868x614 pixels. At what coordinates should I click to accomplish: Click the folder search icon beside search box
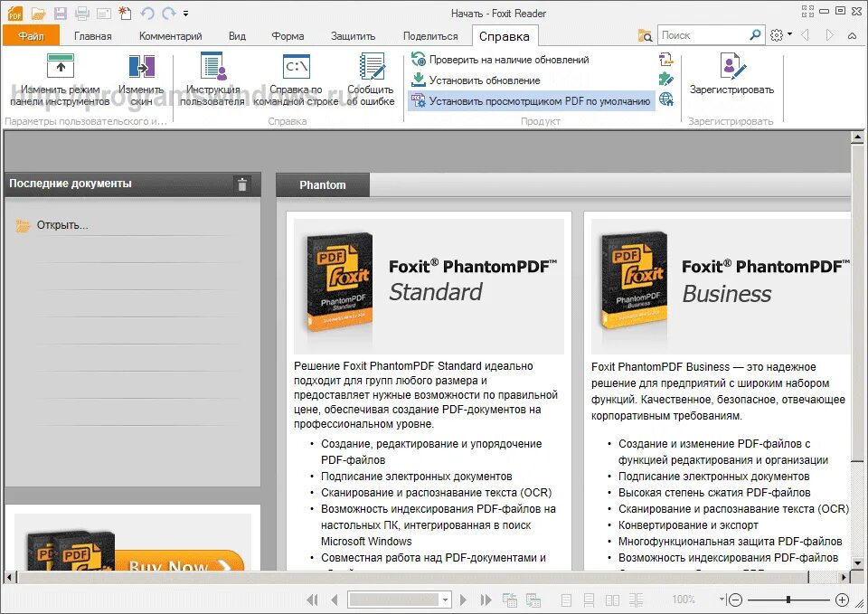click(x=645, y=35)
